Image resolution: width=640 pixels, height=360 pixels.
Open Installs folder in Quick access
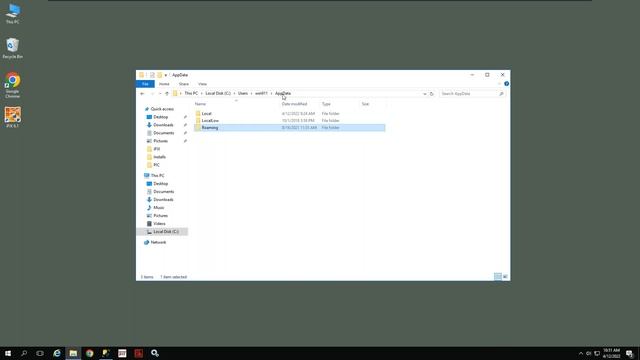[x=160, y=157]
